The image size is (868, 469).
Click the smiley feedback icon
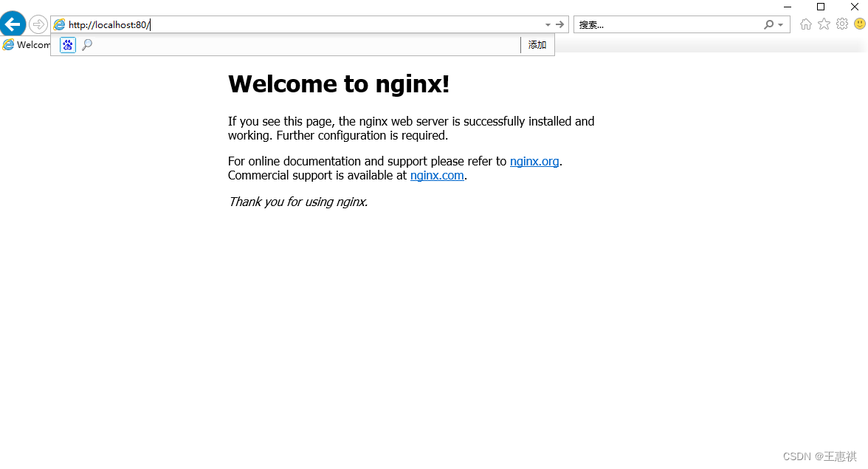858,24
